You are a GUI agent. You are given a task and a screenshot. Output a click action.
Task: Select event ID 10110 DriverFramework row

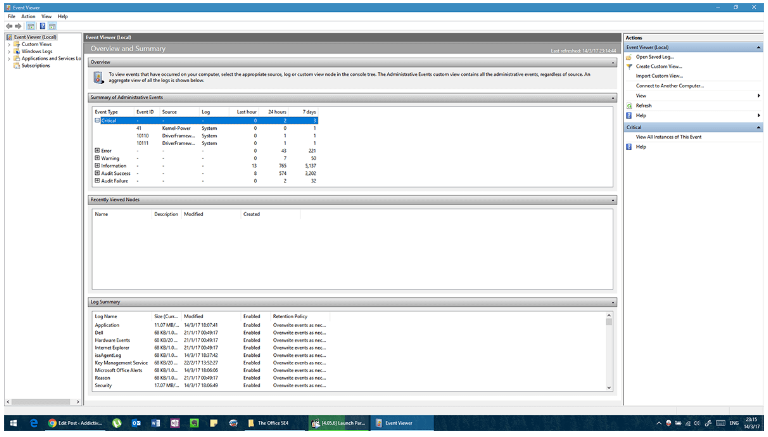point(206,136)
